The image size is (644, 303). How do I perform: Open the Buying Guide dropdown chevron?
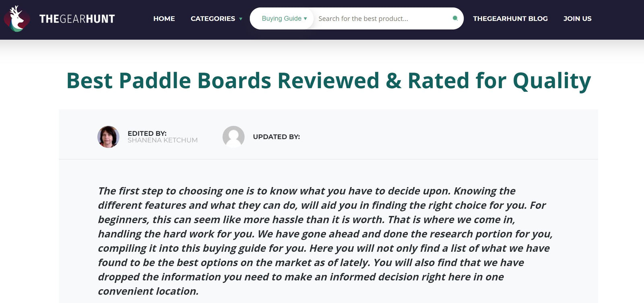pyautogui.click(x=306, y=18)
